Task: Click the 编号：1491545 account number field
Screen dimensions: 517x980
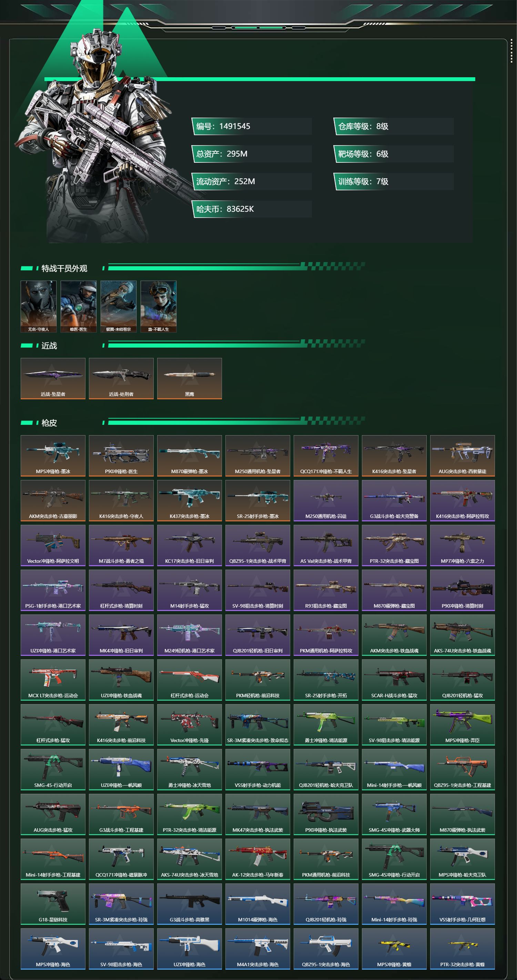Action: pos(252,126)
